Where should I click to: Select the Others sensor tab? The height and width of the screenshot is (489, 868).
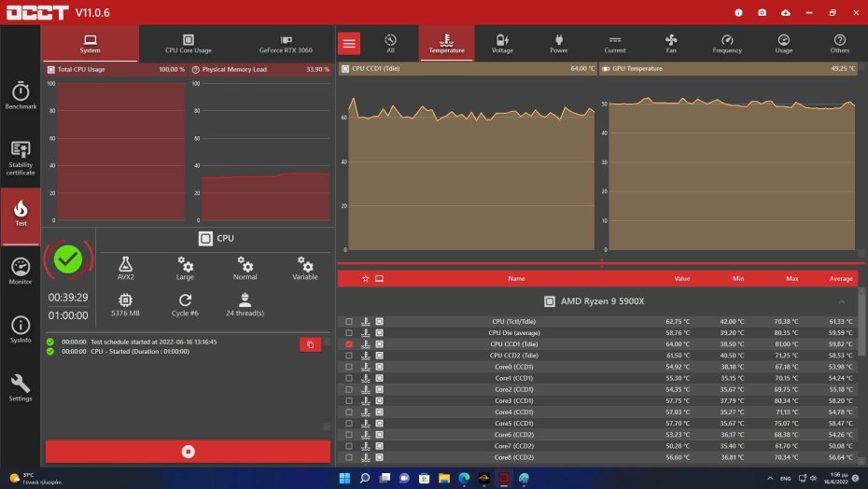click(x=839, y=43)
